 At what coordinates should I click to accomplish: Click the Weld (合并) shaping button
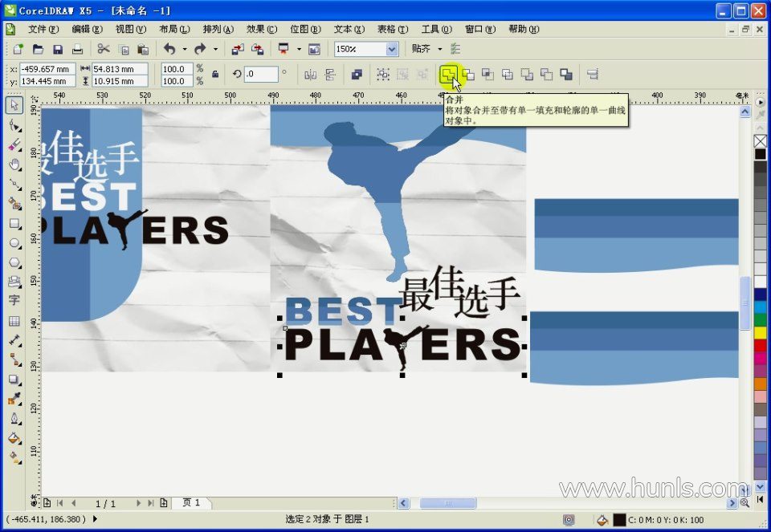[x=449, y=75]
